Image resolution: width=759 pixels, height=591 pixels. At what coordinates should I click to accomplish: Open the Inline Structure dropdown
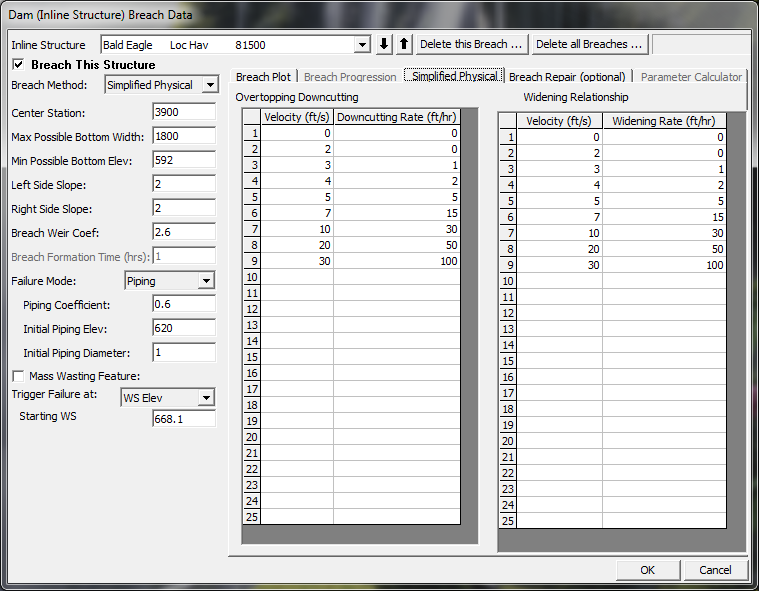coord(362,45)
